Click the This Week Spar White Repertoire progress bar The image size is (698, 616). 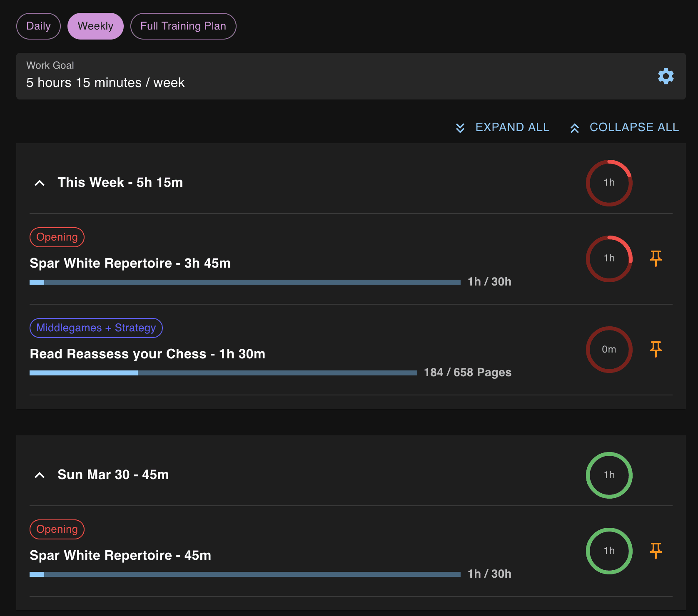tap(245, 282)
